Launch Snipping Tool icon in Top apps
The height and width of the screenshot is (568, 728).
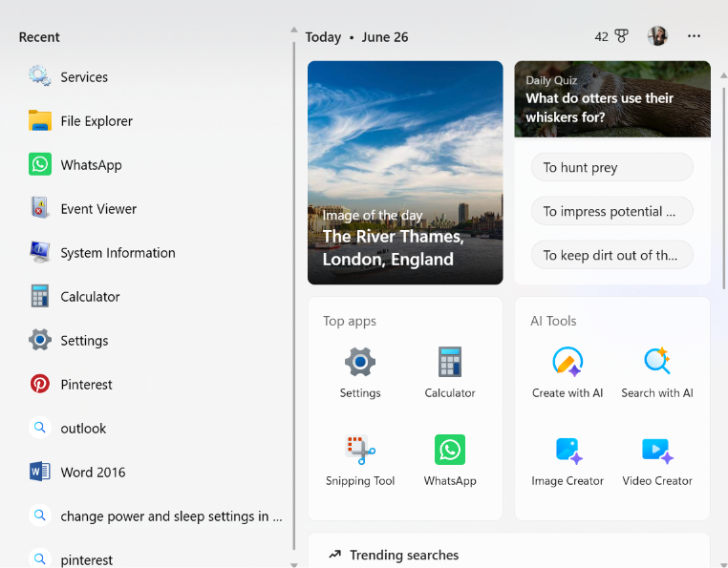pos(360,450)
